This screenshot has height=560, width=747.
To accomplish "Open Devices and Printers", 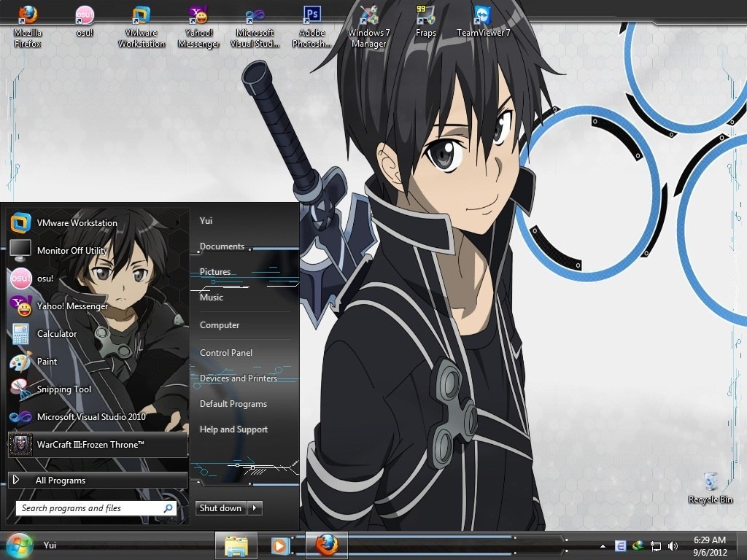I will point(239,378).
